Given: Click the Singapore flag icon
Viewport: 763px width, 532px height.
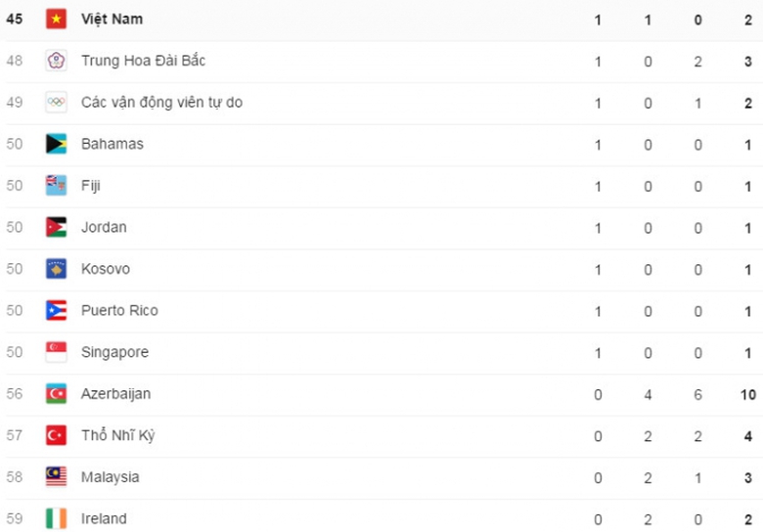Looking at the screenshot, I should tap(56, 352).
